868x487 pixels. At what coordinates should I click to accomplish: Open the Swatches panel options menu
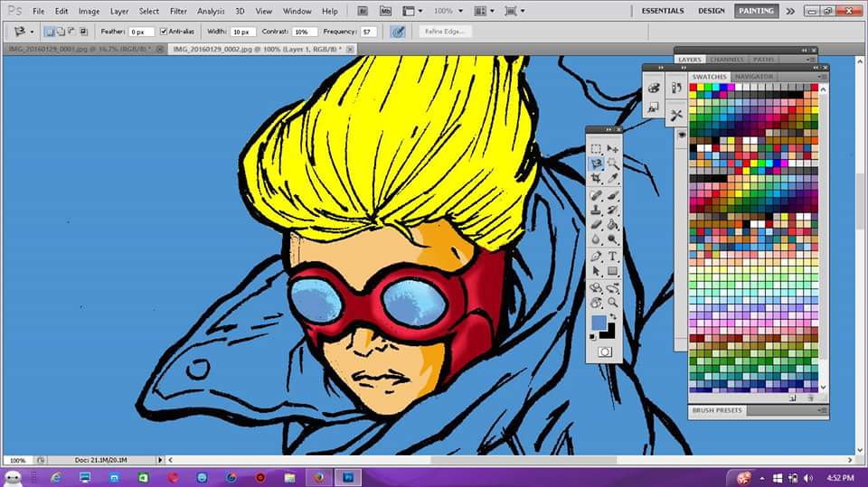tap(822, 77)
